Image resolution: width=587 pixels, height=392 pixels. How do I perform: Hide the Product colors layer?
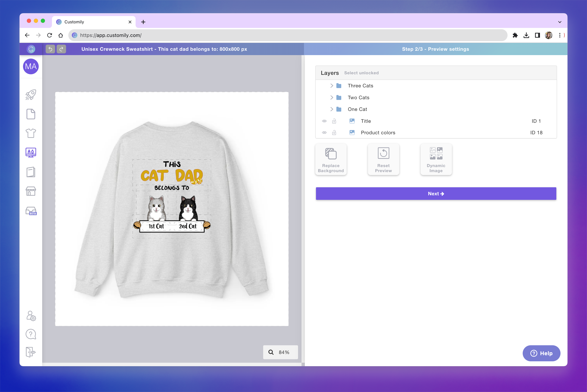point(324,133)
